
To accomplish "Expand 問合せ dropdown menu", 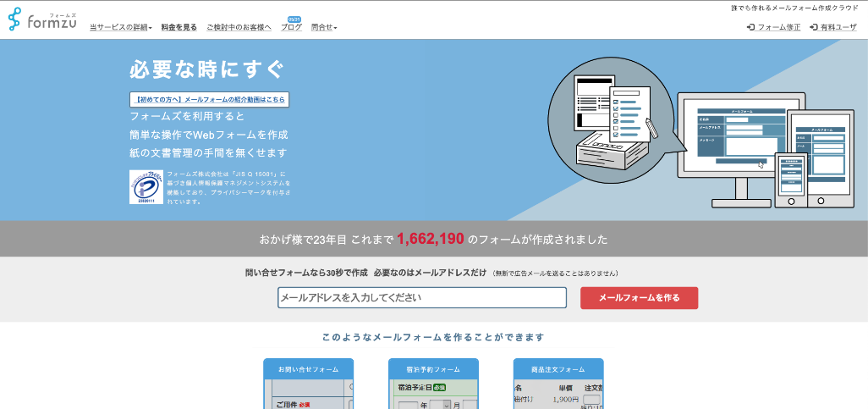I will tap(324, 27).
